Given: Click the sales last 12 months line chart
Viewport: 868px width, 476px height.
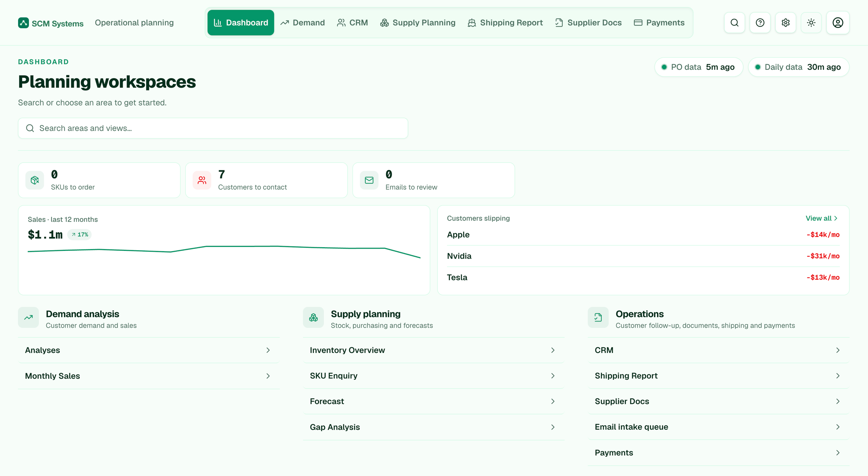Looking at the screenshot, I should coord(224,252).
